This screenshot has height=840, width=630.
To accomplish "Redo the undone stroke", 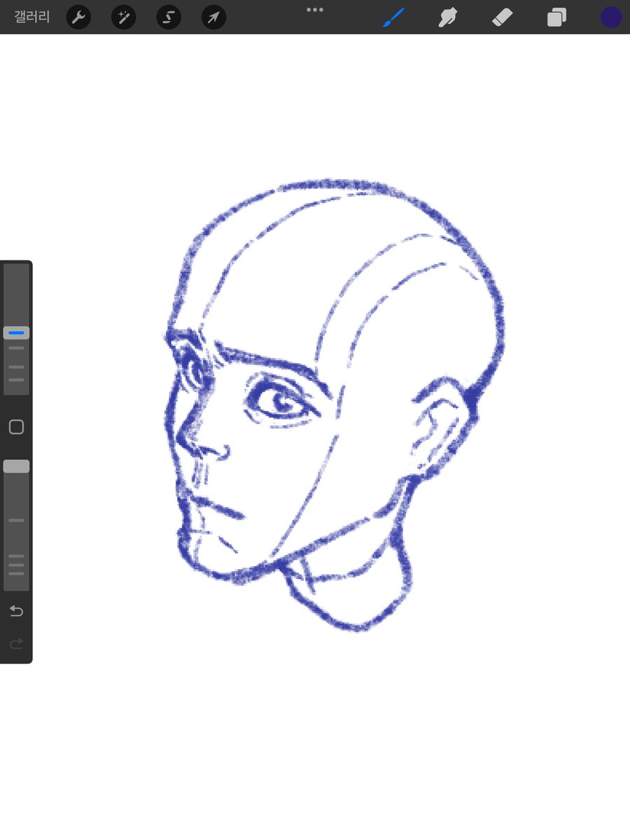I will (x=16, y=643).
